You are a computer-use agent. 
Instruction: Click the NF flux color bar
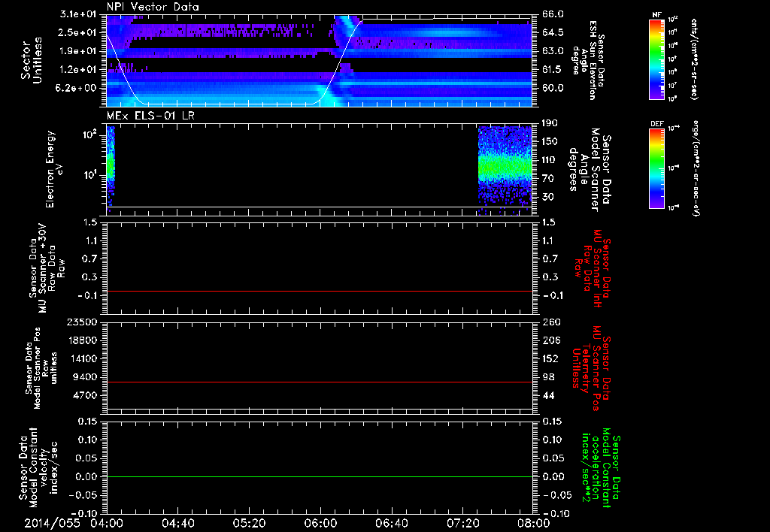pos(656,59)
